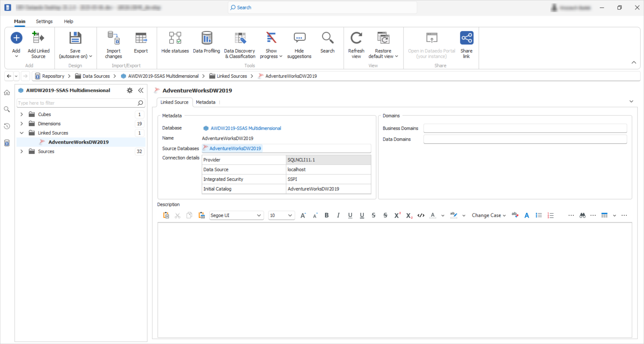Click the Add Linked Source icon
The width and height of the screenshot is (644, 344).
pyautogui.click(x=38, y=38)
